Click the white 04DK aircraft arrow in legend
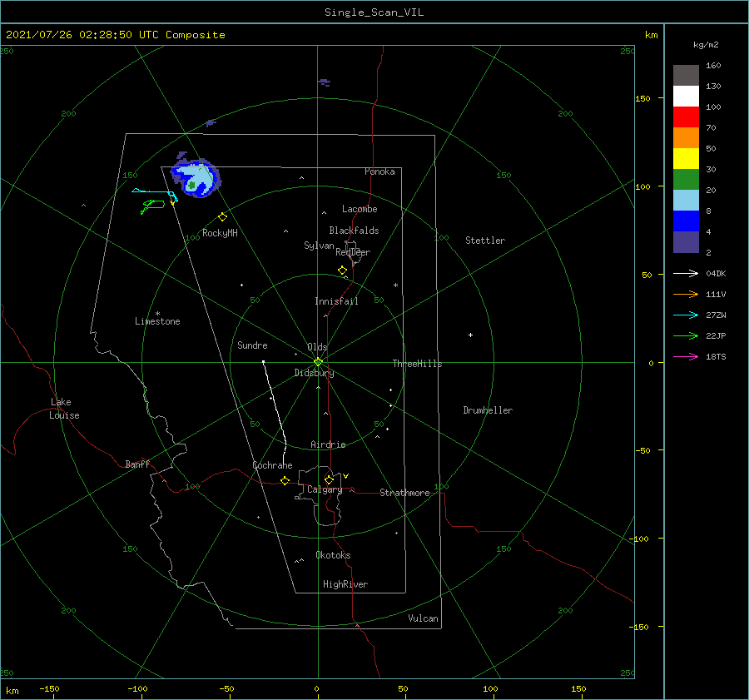This screenshot has width=749, height=700. (686, 273)
